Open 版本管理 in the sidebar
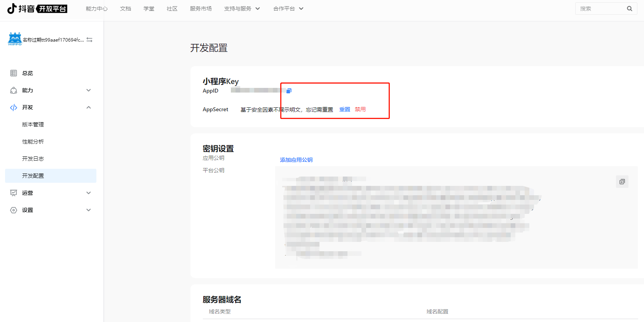The width and height of the screenshot is (644, 322). point(33,124)
